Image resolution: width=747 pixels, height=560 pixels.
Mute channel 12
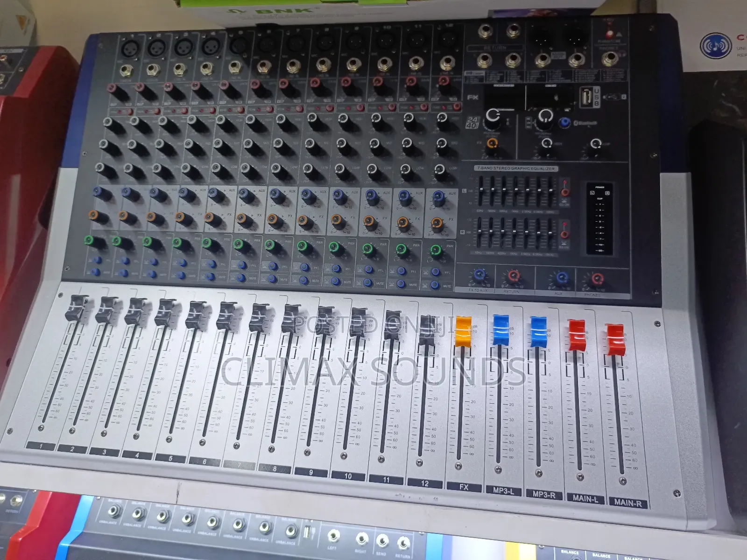[435, 285]
